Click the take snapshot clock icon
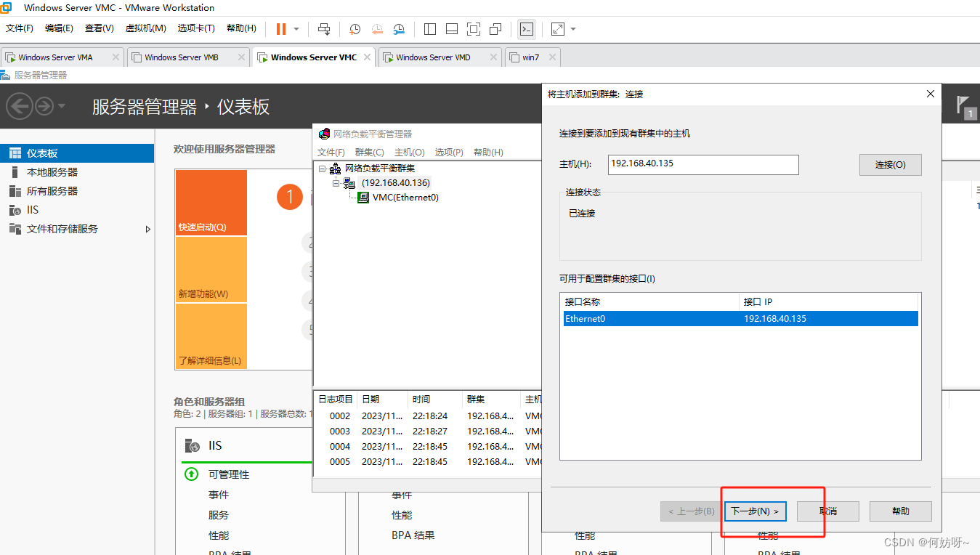 [x=355, y=29]
